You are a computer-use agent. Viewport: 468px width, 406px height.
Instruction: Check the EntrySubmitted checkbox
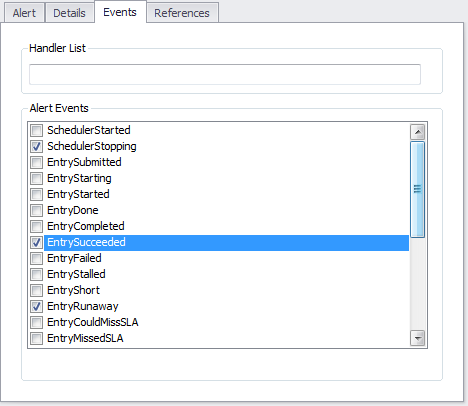tap(37, 162)
